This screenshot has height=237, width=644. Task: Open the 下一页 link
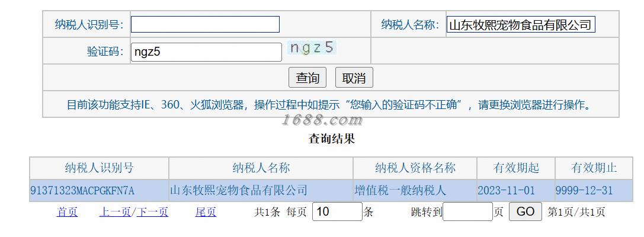(152, 212)
